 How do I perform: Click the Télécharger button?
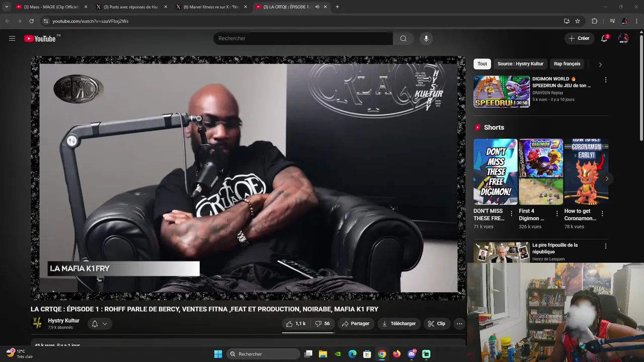[398, 324]
